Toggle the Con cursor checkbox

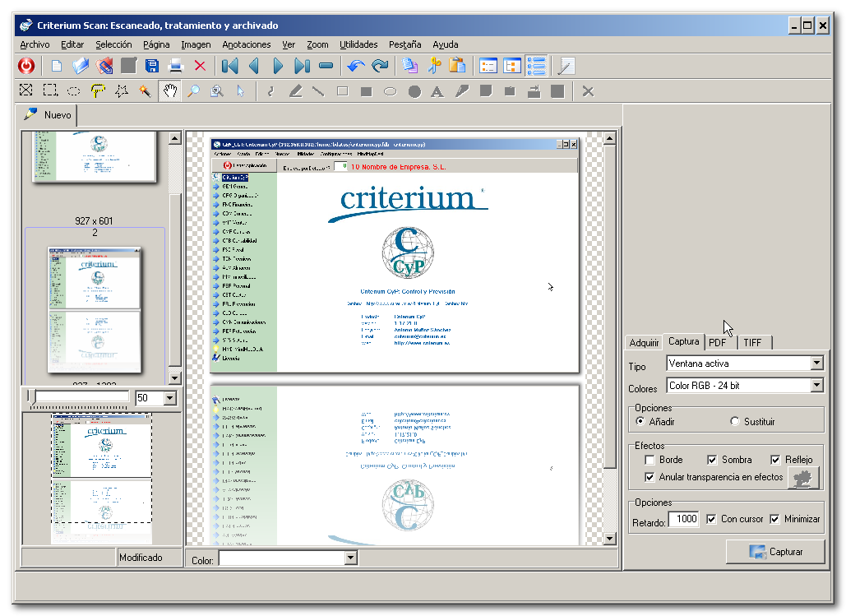pyautogui.click(x=712, y=519)
